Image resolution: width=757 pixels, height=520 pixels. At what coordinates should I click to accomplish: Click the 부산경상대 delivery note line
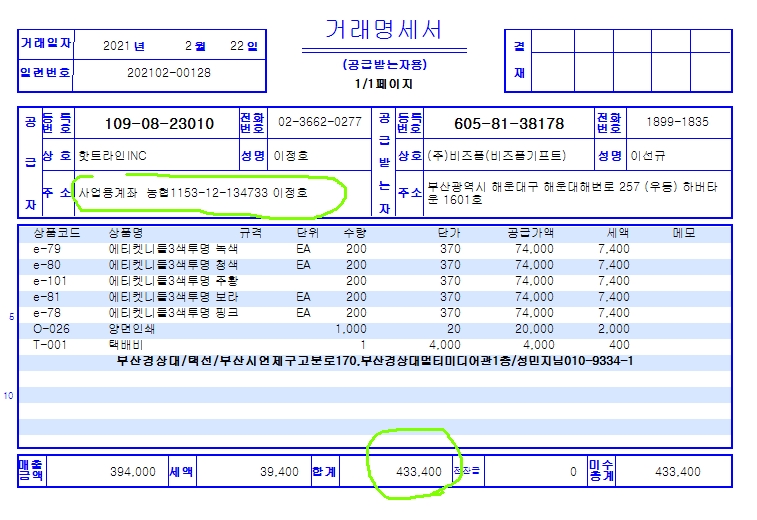pos(374,361)
